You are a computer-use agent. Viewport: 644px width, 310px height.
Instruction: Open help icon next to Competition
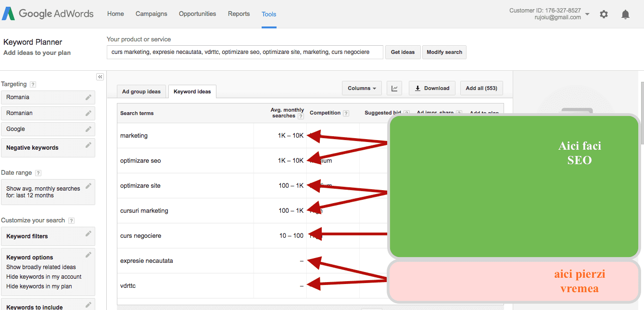pyautogui.click(x=346, y=113)
